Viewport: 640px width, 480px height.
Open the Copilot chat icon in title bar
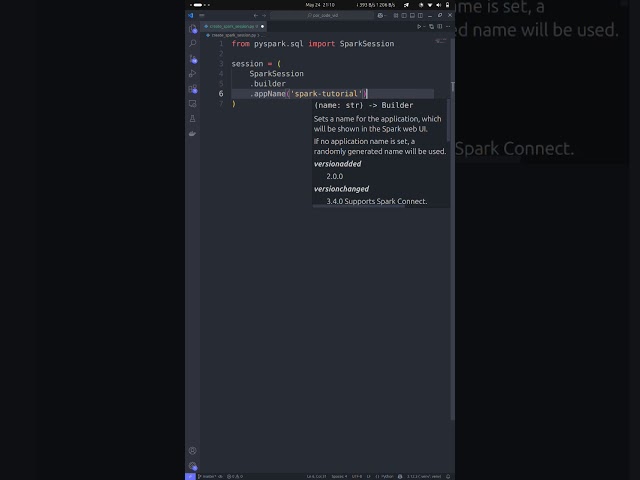(380, 16)
